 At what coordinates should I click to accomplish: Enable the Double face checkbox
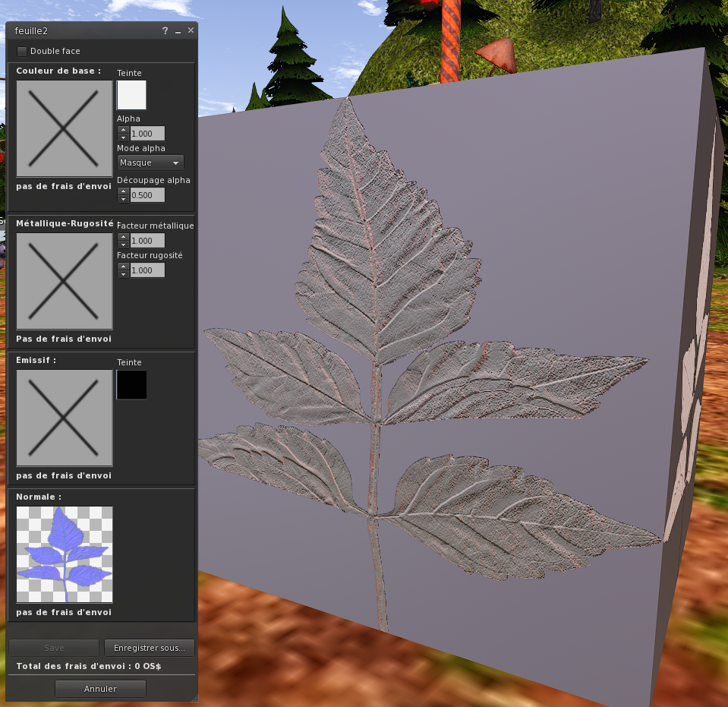pos(22,52)
